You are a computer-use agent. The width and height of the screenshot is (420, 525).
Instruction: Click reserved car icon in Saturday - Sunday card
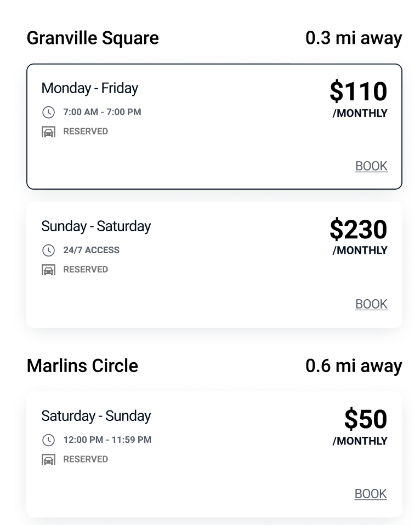(49, 459)
